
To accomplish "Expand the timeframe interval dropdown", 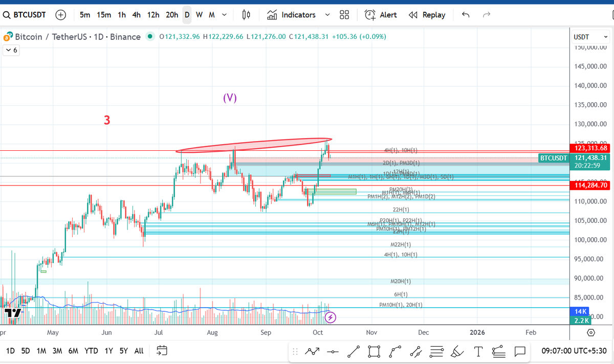I will [x=225, y=15].
